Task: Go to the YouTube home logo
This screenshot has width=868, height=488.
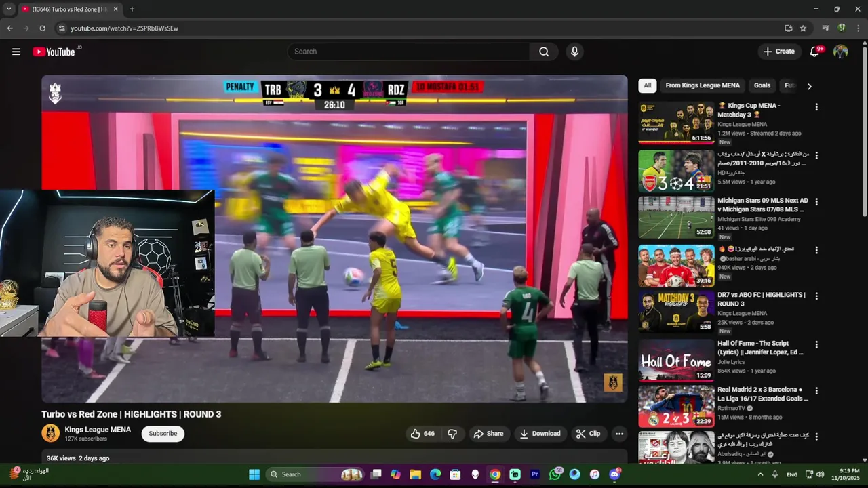Action: pyautogui.click(x=54, y=52)
